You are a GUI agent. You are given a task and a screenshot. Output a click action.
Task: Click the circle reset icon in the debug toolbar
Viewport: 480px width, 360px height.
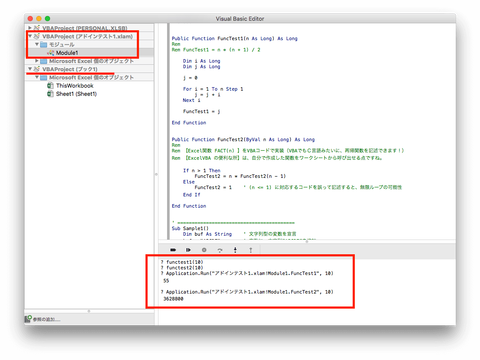tap(204, 250)
